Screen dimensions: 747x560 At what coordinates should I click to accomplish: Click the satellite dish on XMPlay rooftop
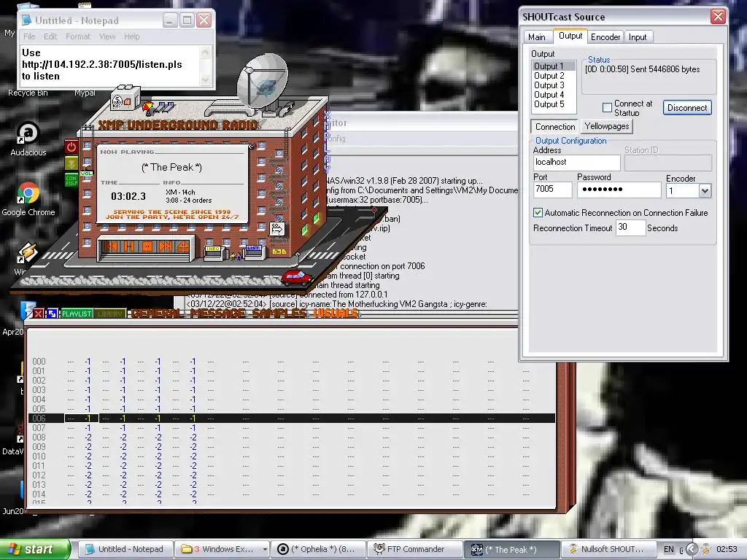(262, 82)
